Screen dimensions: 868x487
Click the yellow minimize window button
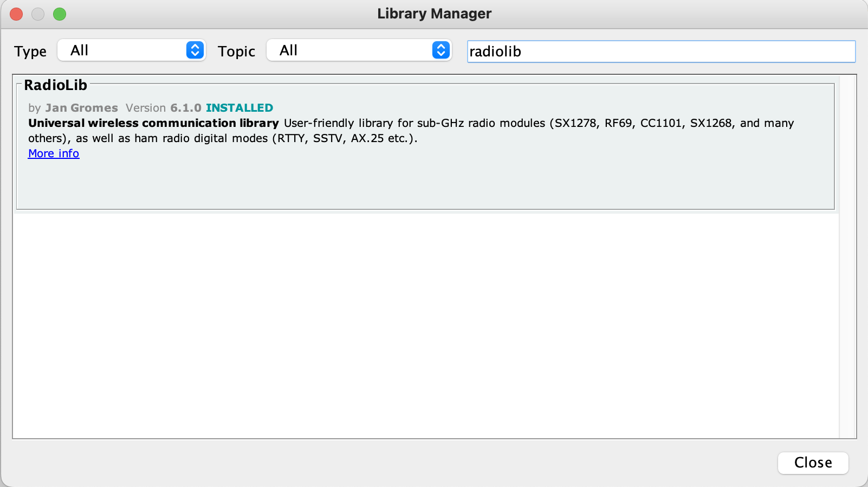point(38,14)
